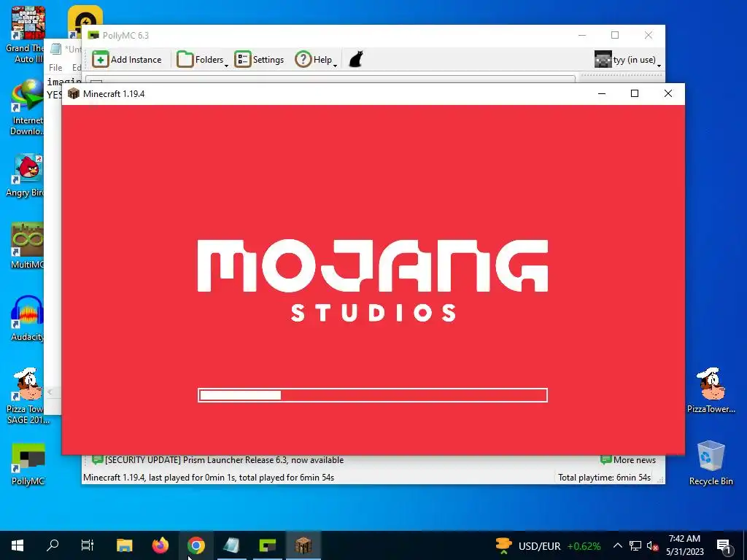The width and height of the screenshot is (747, 560).
Task: Switch to PollyMC in the taskbar
Action: pos(267,545)
